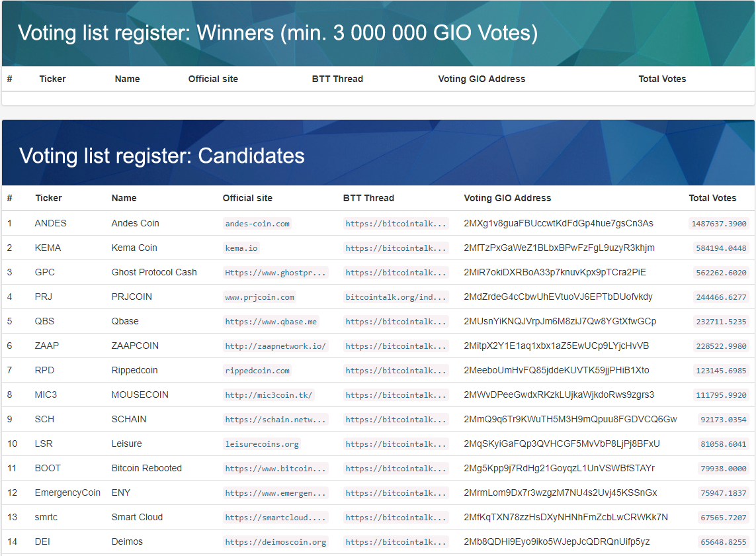Open rippedcoin.com site link

[257, 371]
